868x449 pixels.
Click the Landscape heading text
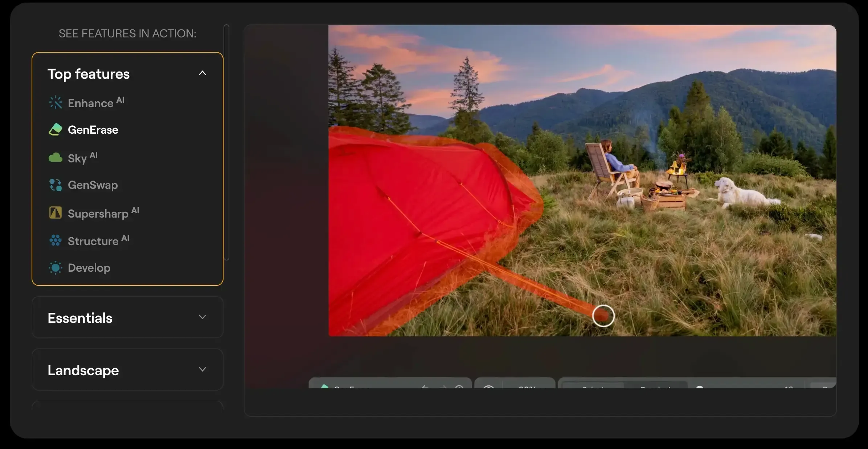coord(83,370)
